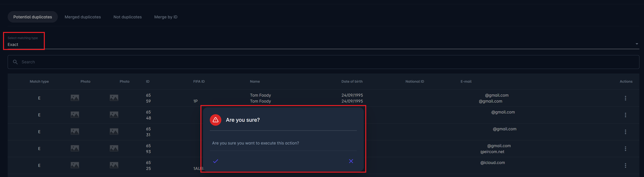The width and height of the screenshot is (644, 177).
Task: Open actions menu for the eircom.net row
Action: [x=625, y=149]
